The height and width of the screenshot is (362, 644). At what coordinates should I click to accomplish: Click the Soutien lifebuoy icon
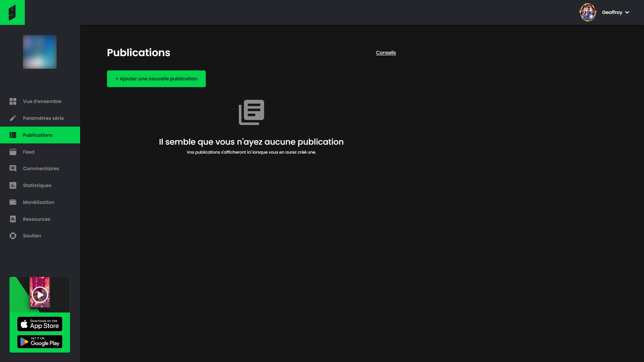pyautogui.click(x=13, y=236)
